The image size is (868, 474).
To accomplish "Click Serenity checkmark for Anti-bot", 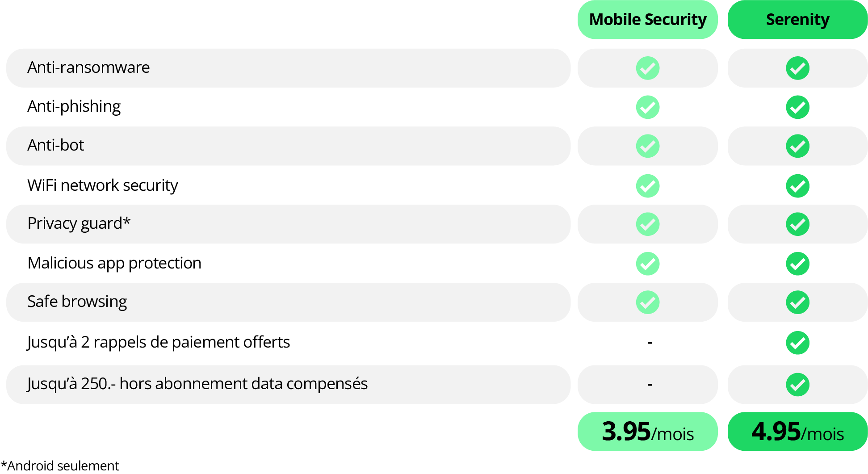I will click(x=797, y=146).
